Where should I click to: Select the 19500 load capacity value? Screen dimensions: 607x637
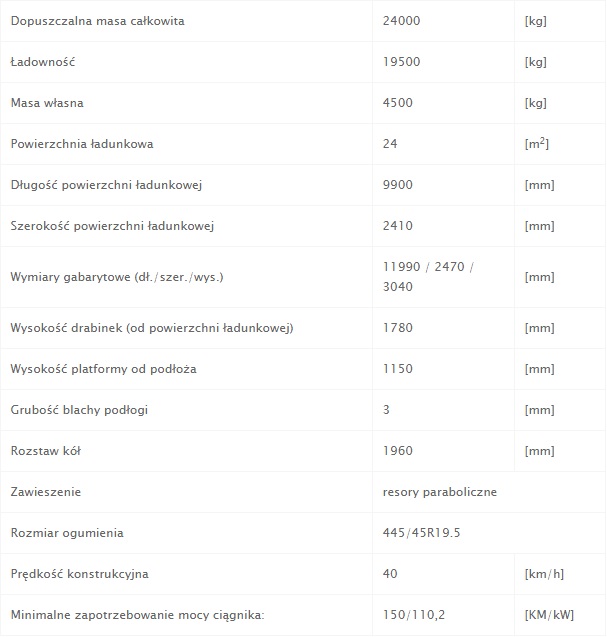pyautogui.click(x=400, y=62)
